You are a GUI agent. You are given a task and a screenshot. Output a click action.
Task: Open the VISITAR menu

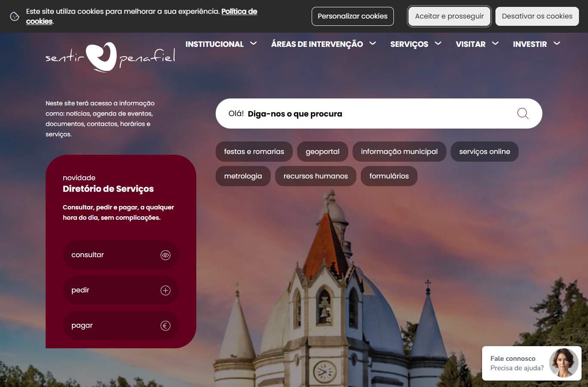pyautogui.click(x=470, y=44)
